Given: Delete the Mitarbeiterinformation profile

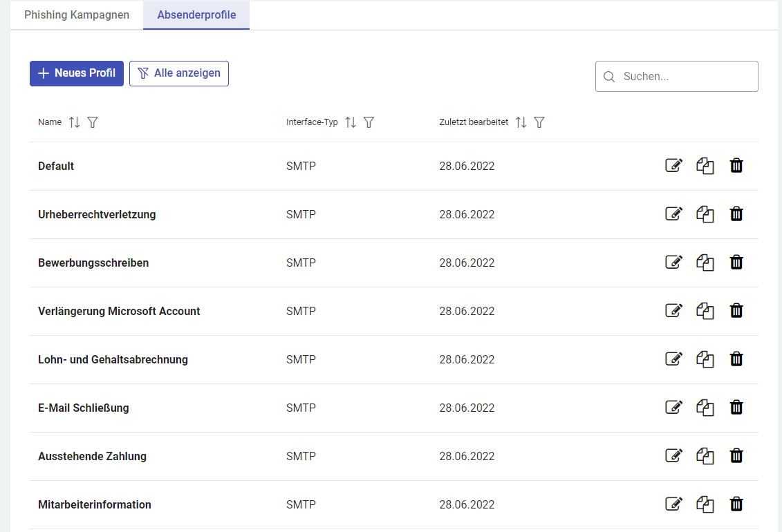Looking at the screenshot, I should coord(736,504).
